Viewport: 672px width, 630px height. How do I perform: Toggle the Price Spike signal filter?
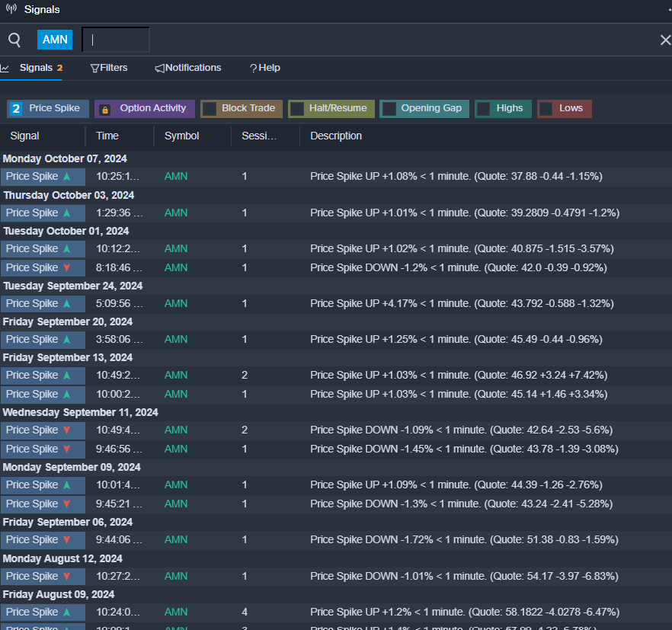(x=48, y=108)
